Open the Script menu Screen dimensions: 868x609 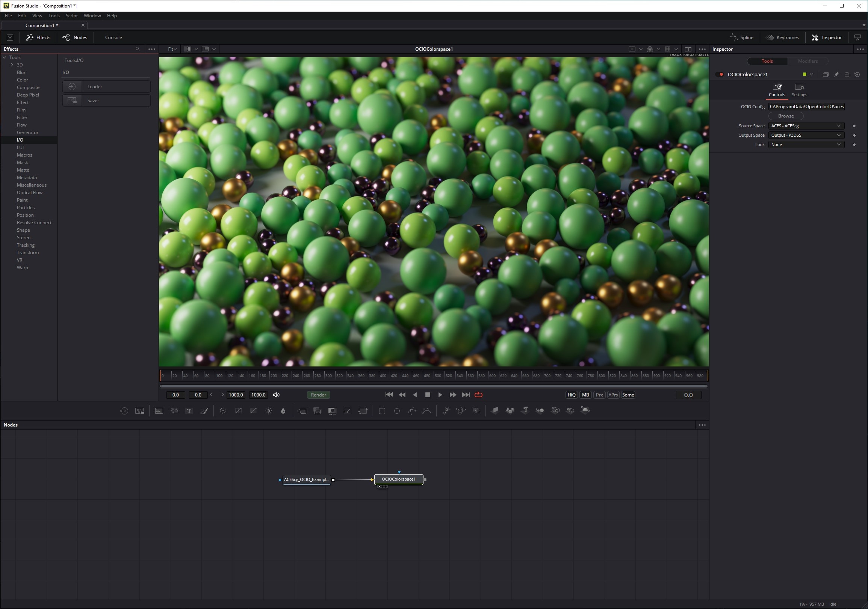(x=71, y=15)
